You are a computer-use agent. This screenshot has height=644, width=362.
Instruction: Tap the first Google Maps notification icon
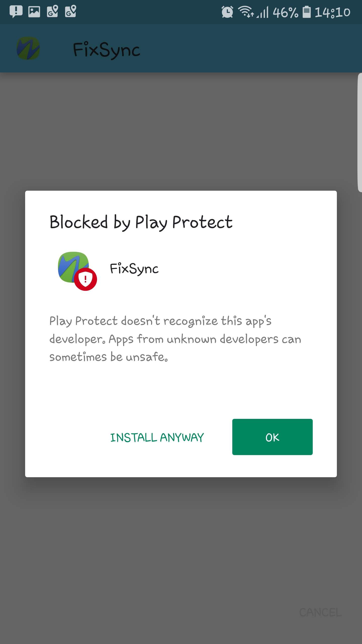[53, 12]
